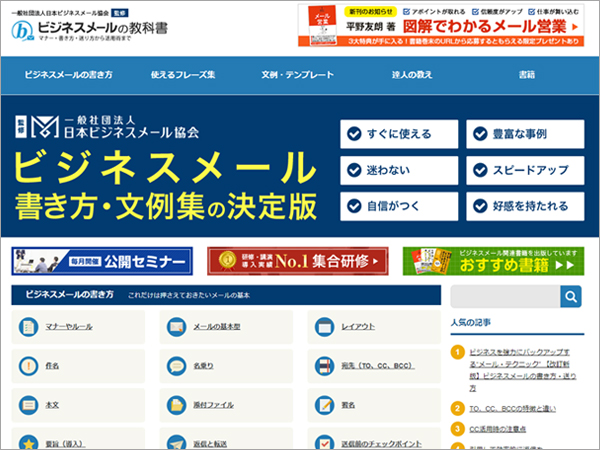Click the スピードアップ feature box

pos(525,170)
